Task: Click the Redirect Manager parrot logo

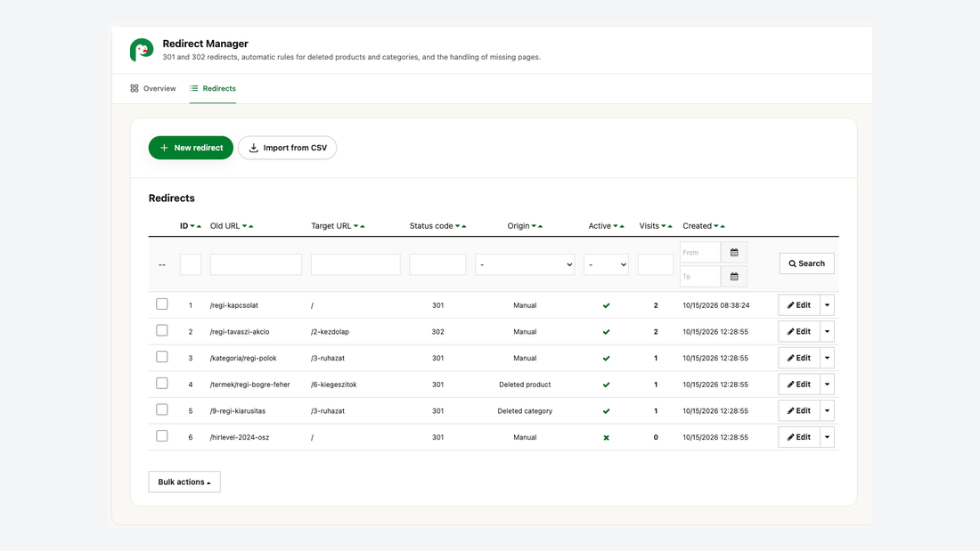Action: (x=142, y=49)
